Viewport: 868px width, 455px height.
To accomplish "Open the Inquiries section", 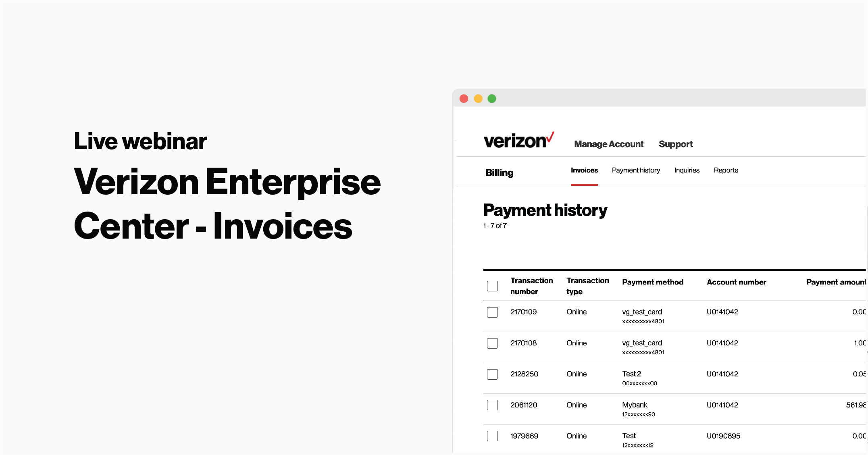I will point(687,171).
